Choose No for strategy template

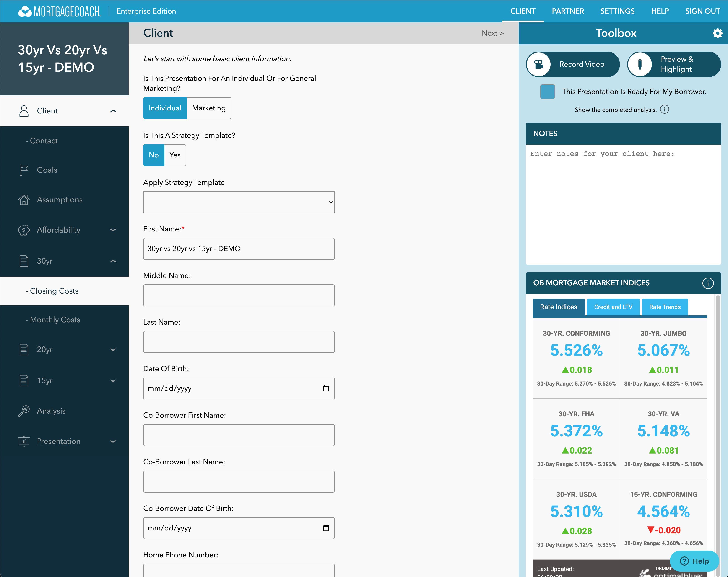[154, 155]
